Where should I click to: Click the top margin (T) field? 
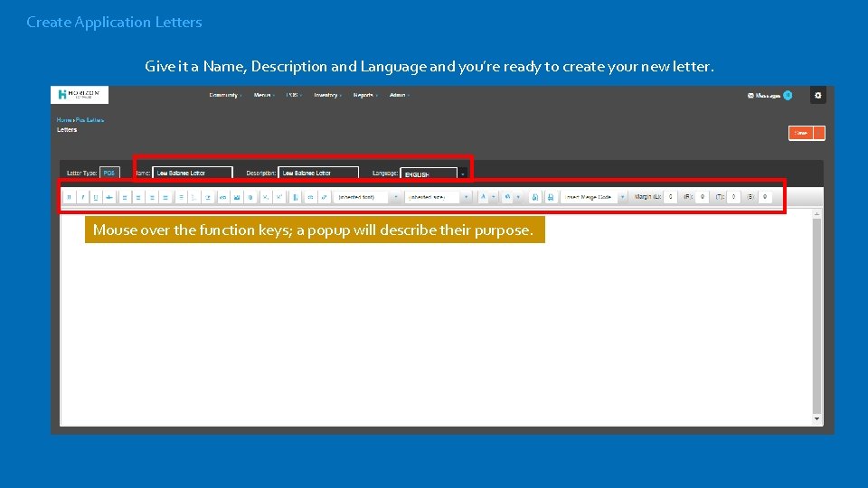tap(733, 197)
